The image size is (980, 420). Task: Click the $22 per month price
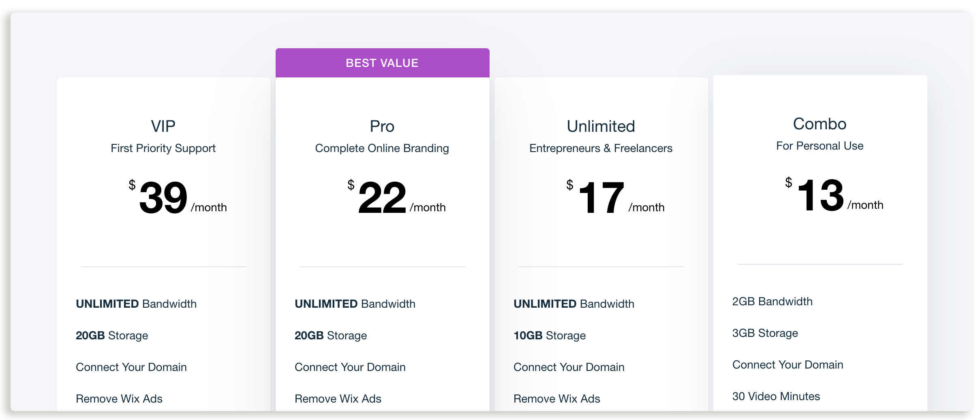tap(396, 197)
